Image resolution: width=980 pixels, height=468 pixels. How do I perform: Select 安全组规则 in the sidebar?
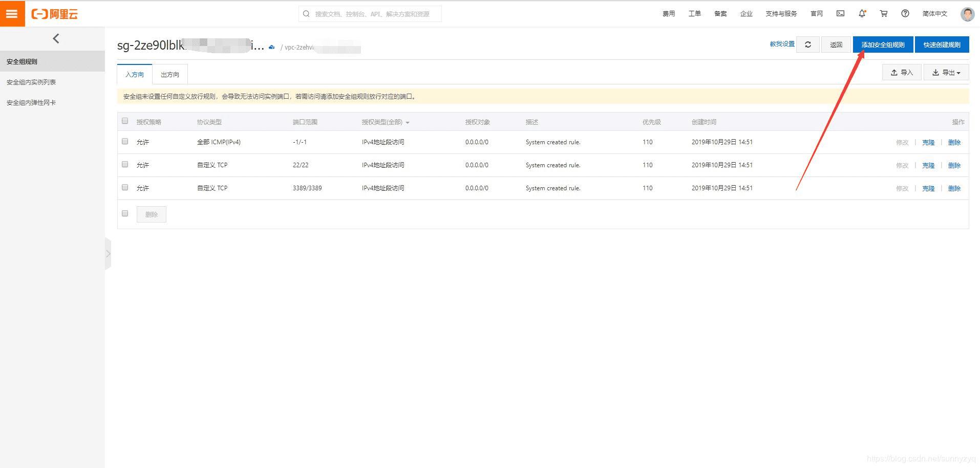52,61
